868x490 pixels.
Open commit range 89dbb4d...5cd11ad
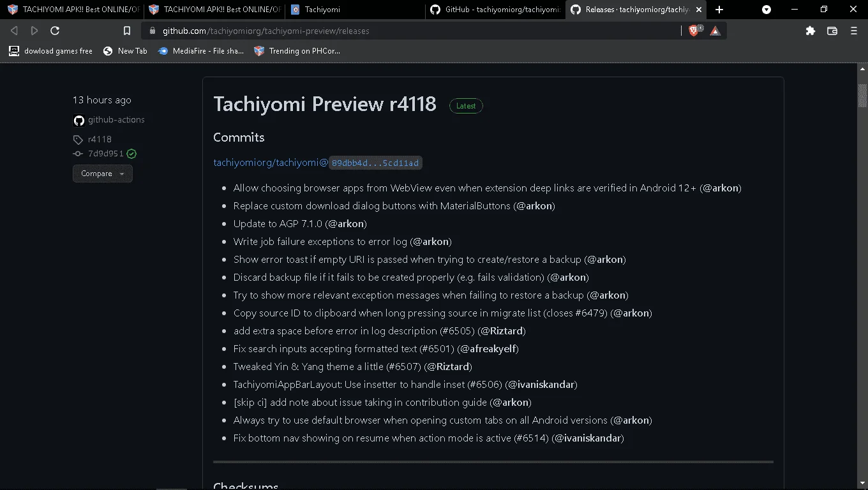[375, 163]
